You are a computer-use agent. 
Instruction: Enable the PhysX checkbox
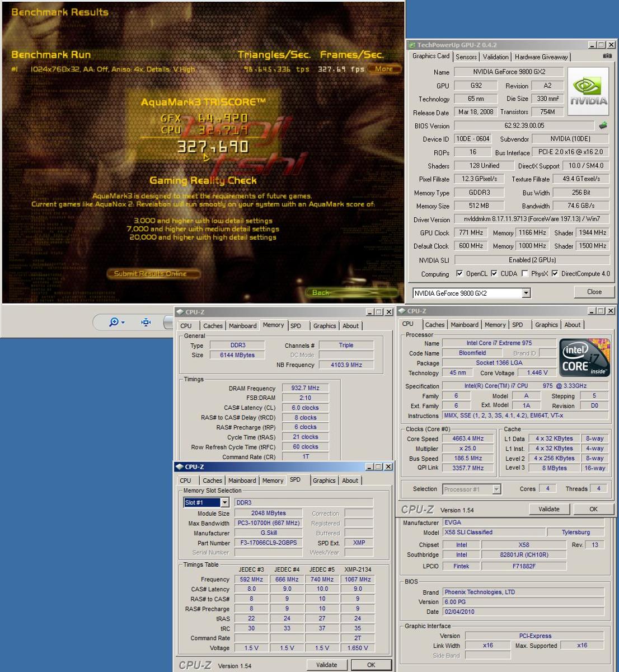(524, 274)
